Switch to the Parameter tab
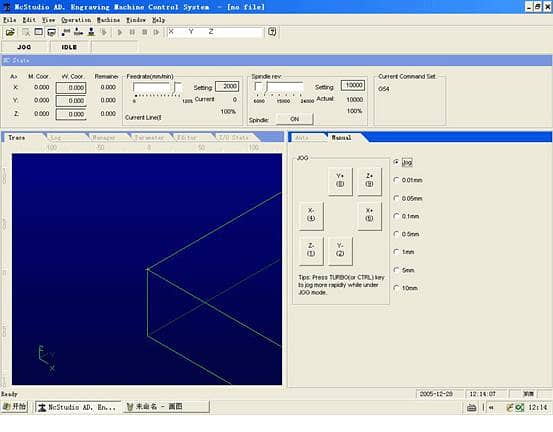 point(150,138)
